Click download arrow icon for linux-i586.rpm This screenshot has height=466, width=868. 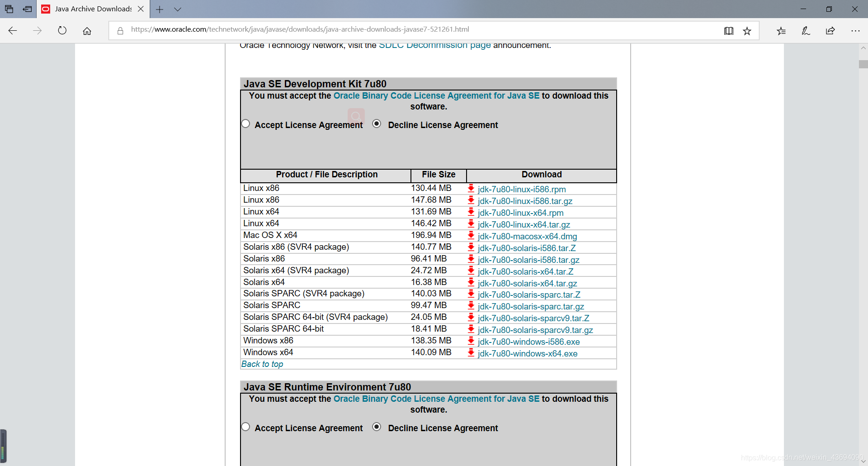tap(471, 188)
